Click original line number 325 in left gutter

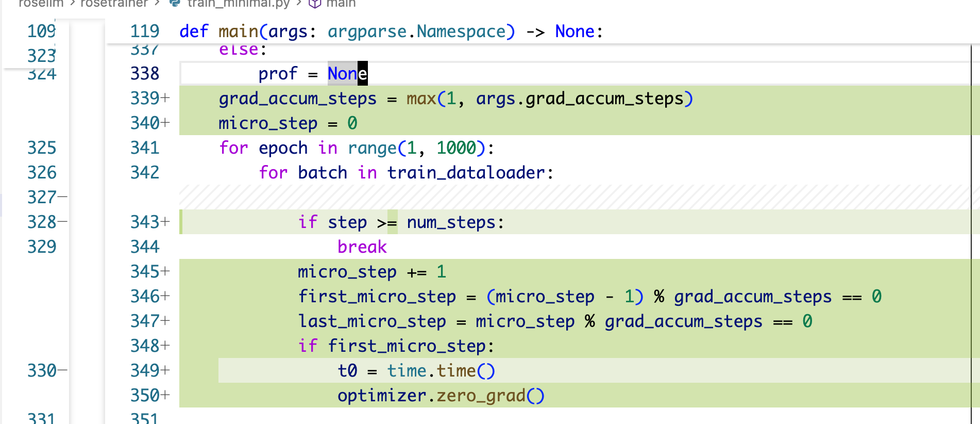pos(42,148)
